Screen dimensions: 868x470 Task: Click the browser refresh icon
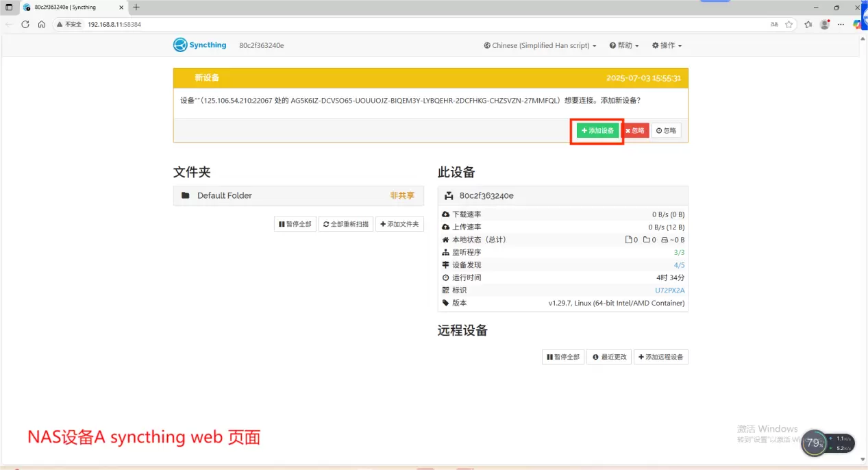[x=25, y=24]
